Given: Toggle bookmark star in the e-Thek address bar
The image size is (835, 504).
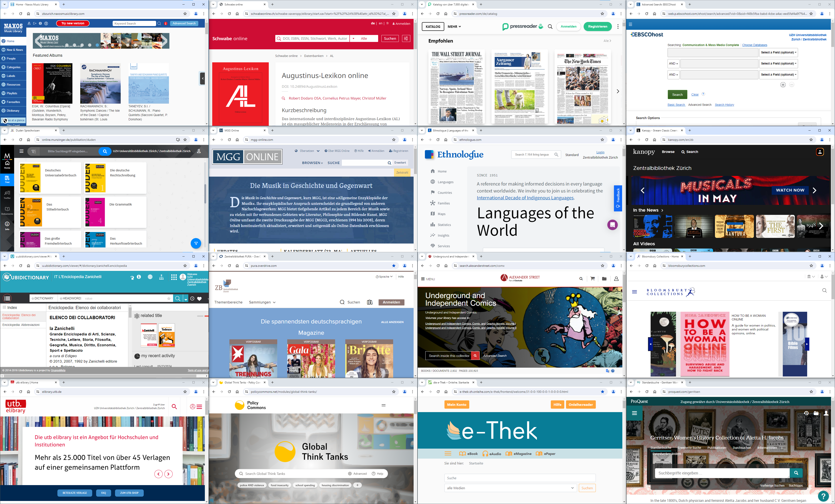Looking at the screenshot, I should click(602, 392).
